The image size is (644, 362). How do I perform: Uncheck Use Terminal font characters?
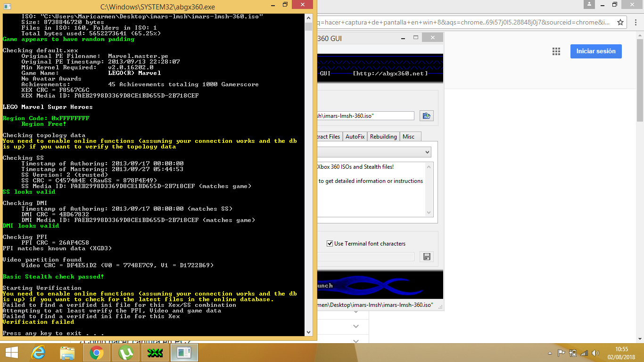330,244
